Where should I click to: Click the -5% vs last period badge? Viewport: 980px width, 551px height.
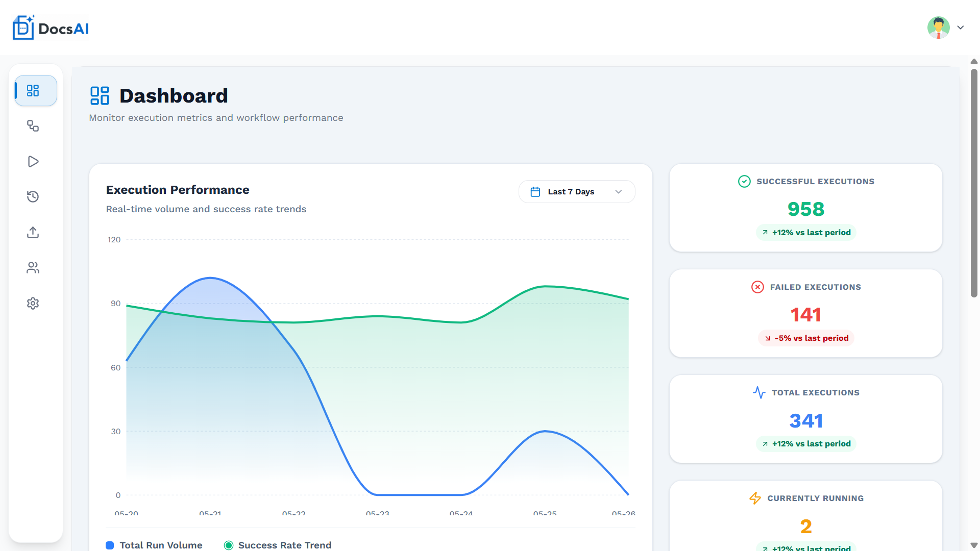click(x=806, y=338)
